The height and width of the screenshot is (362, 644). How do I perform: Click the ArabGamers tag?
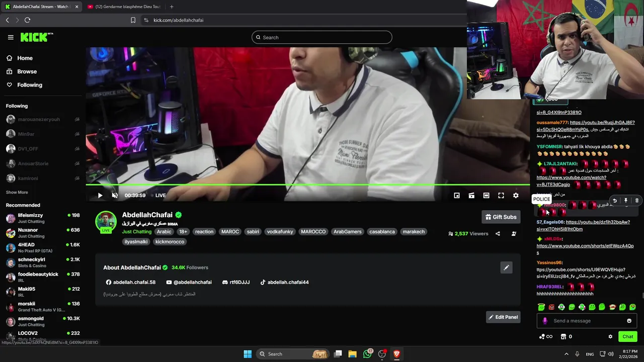347,232
